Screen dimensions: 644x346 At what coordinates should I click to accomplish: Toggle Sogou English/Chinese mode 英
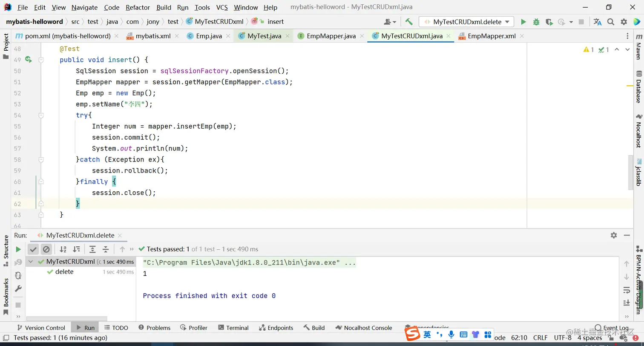(427, 334)
